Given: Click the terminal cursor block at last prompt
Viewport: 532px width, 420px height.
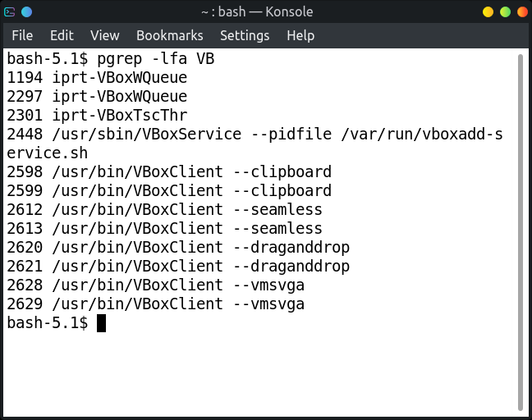Looking at the screenshot, I should [x=102, y=323].
